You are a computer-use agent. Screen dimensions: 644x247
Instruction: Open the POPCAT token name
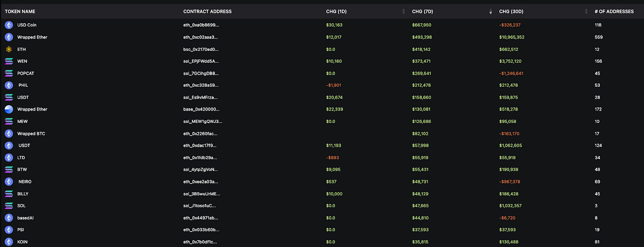click(26, 73)
